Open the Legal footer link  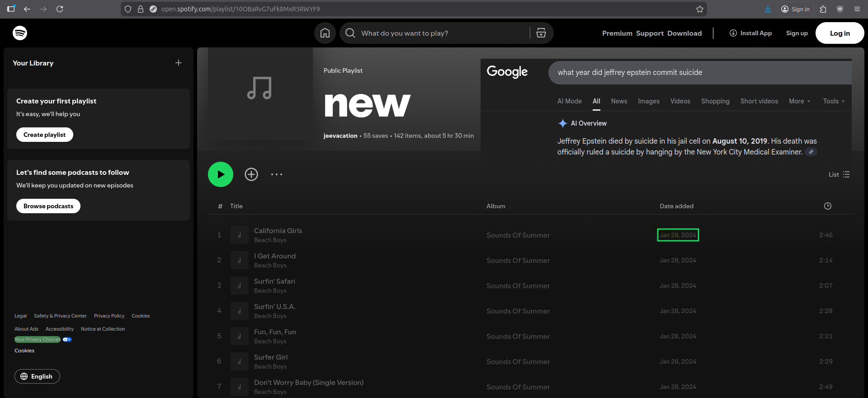pos(20,316)
